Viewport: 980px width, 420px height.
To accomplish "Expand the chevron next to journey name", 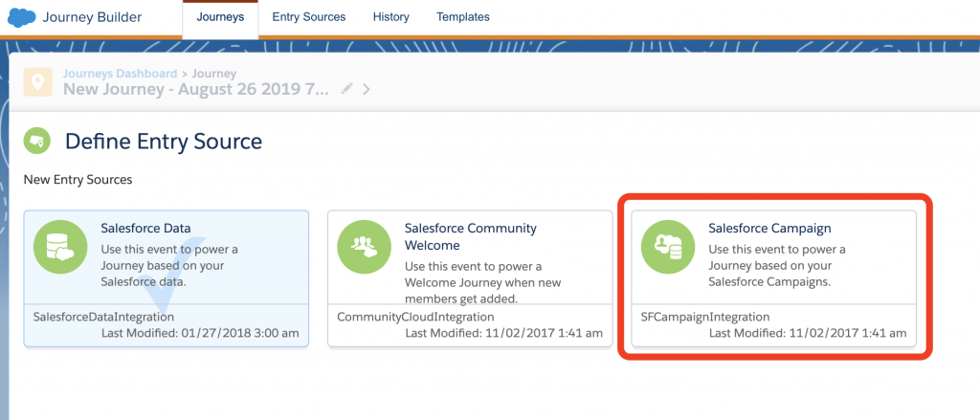I will (x=367, y=89).
